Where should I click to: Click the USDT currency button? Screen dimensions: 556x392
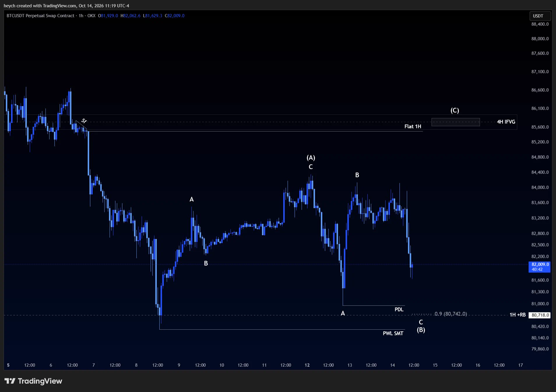(540, 16)
